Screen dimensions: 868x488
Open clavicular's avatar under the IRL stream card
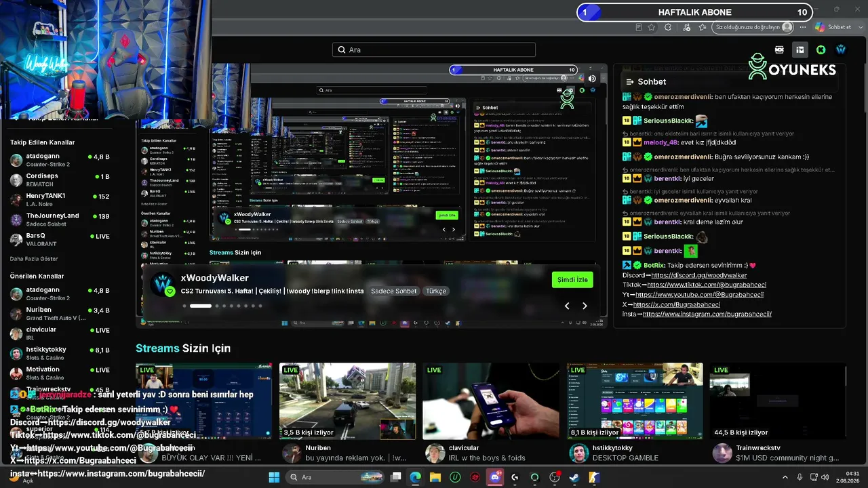[435, 453]
